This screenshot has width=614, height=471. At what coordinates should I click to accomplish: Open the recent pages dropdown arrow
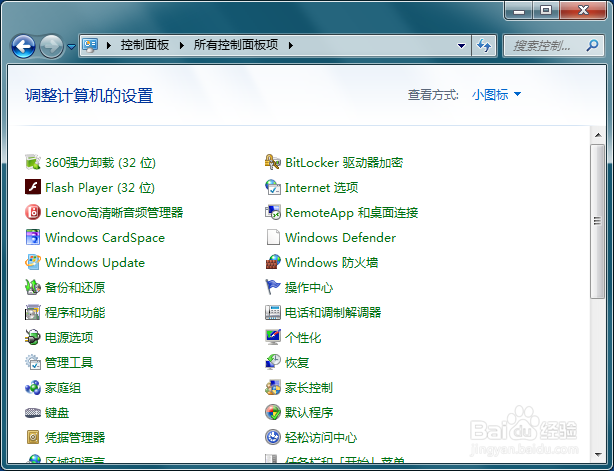(71, 47)
